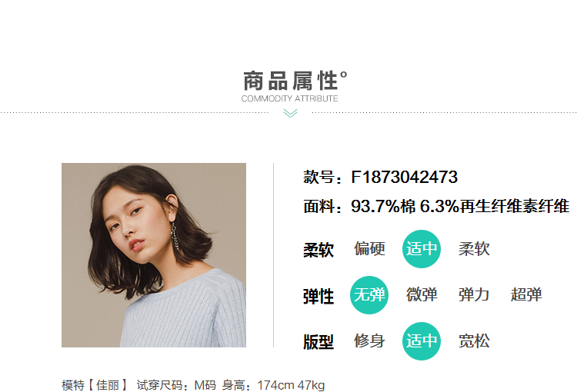Select the 修身 fit option
Viewport: 577px width, 392px height.
click(x=369, y=341)
